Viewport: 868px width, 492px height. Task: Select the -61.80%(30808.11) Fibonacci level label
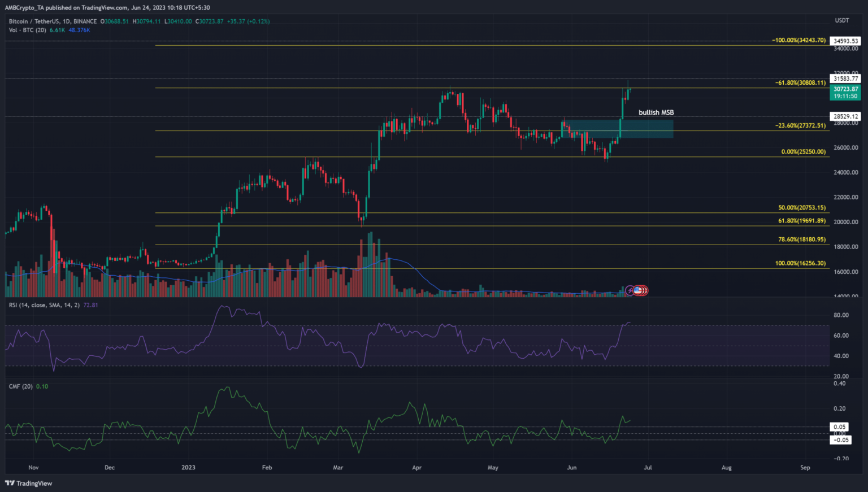(x=800, y=82)
